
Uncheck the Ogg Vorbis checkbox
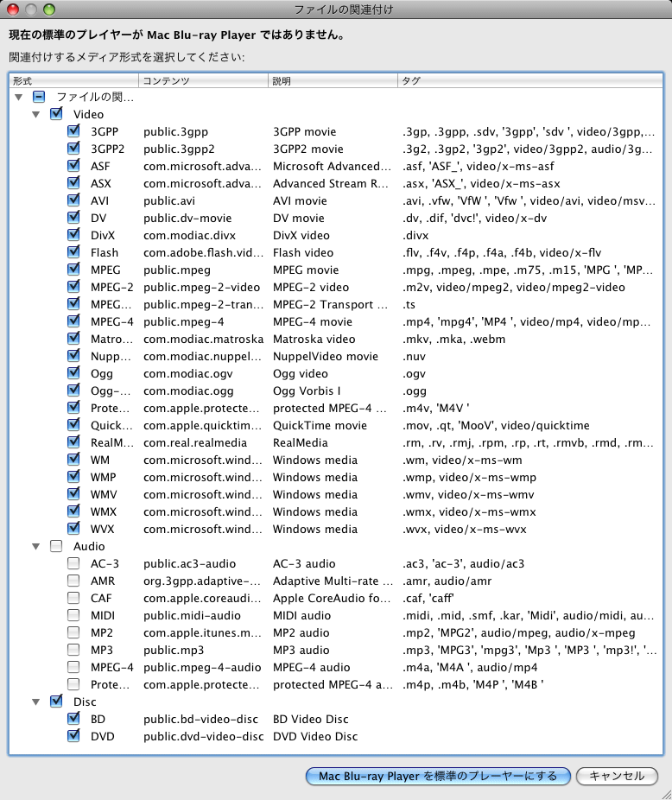click(73, 390)
